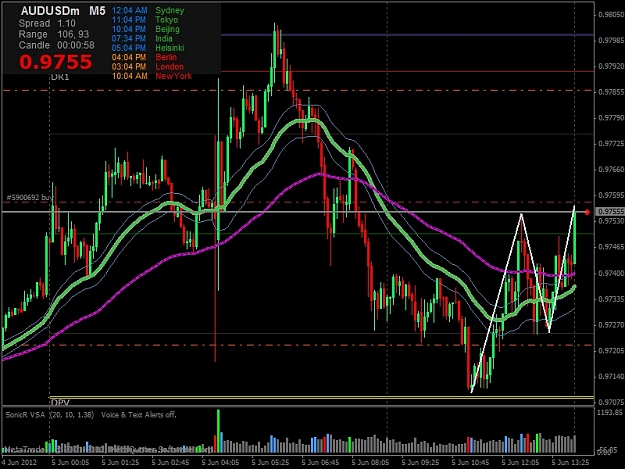Click the DR1 level label
625x469 pixels.
click(60, 77)
